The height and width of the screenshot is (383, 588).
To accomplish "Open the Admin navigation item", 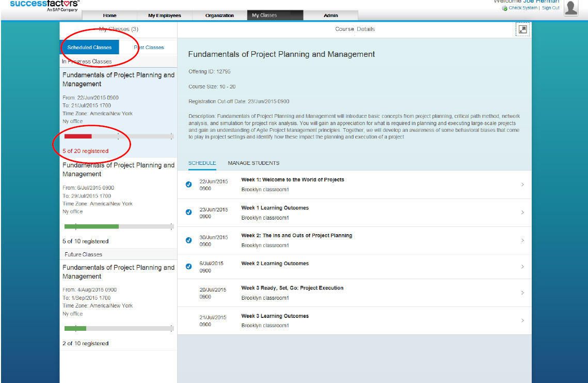I will 330,16.
